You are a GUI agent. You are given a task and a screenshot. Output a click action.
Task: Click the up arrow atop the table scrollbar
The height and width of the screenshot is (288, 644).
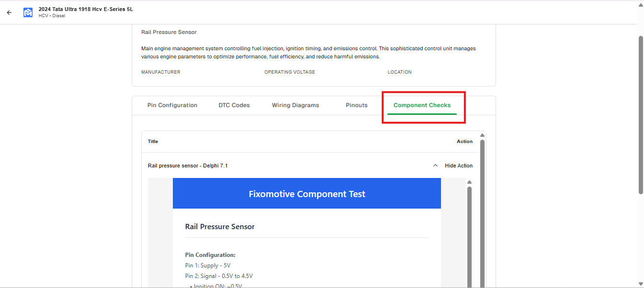(x=483, y=134)
